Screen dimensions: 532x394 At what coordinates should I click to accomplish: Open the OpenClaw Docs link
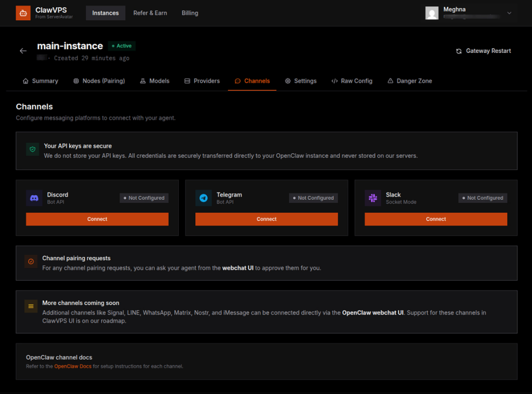pos(73,366)
